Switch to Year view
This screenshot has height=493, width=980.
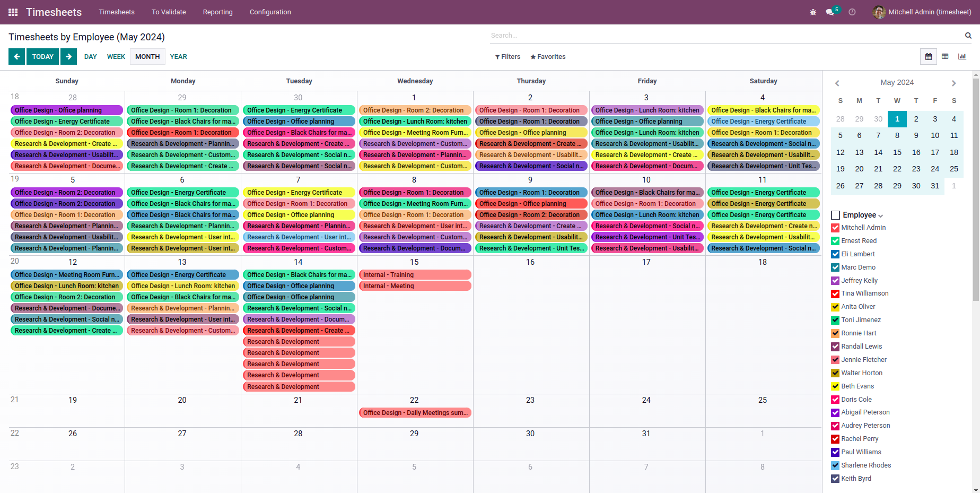click(x=179, y=57)
